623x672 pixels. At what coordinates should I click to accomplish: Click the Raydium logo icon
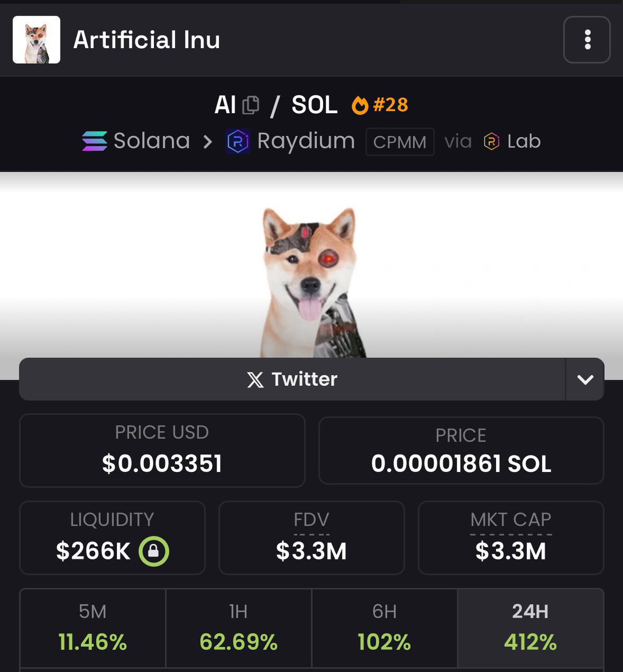[x=238, y=141]
